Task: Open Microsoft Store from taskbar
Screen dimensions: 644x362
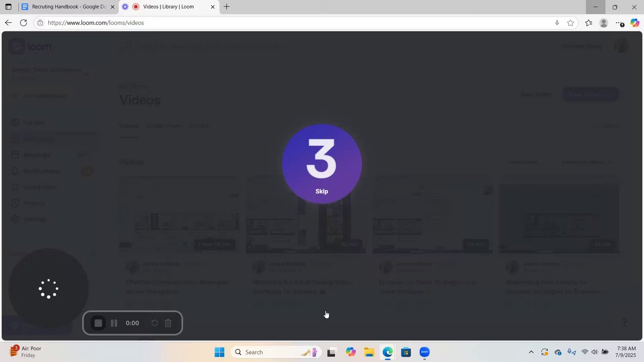Action: click(x=406, y=352)
